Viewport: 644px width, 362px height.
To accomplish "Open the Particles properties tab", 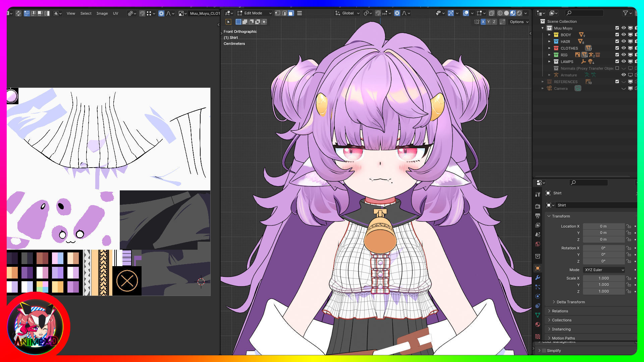I will tap(538, 287).
